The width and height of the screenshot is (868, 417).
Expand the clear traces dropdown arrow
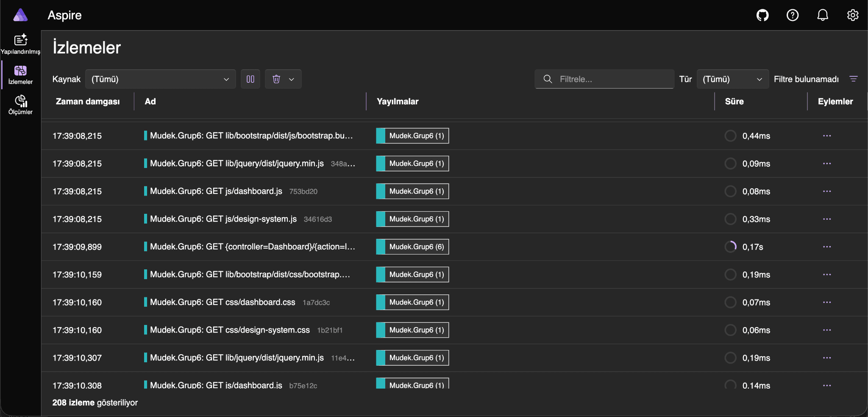[292, 79]
